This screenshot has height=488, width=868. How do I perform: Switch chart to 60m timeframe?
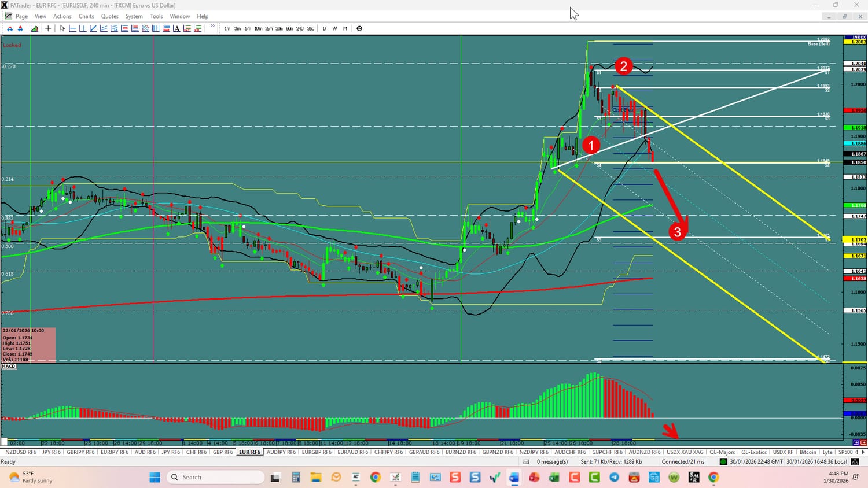[290, 28]
